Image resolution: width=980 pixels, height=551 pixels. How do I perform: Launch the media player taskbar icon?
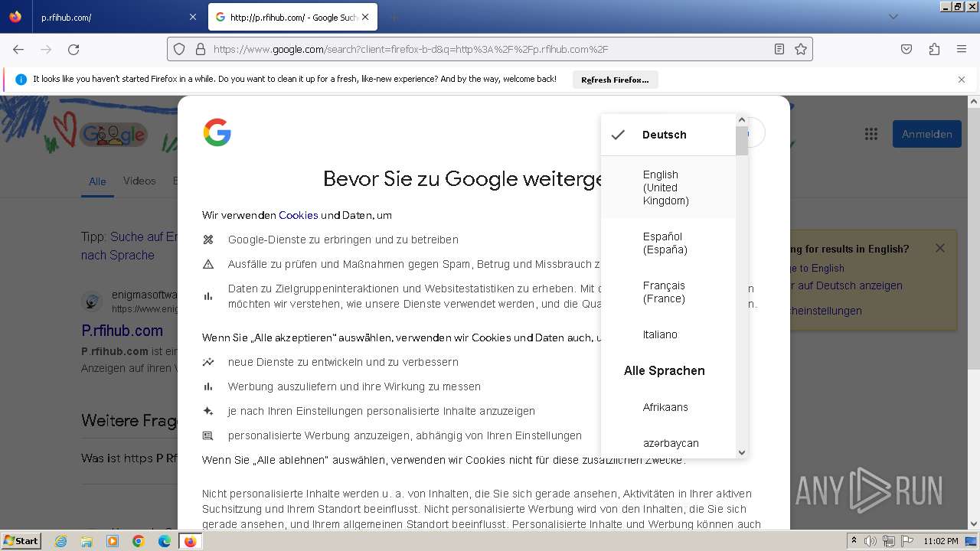tap(113, 541)
